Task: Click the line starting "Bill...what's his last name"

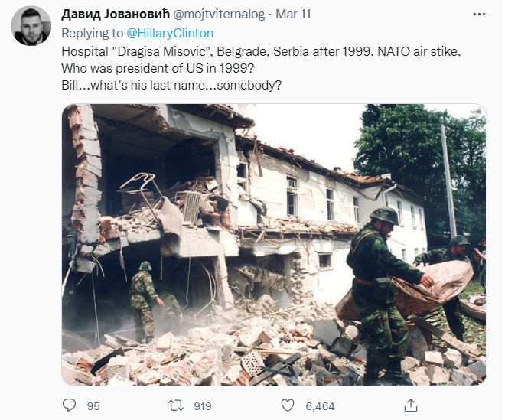Action: (171, 83)
